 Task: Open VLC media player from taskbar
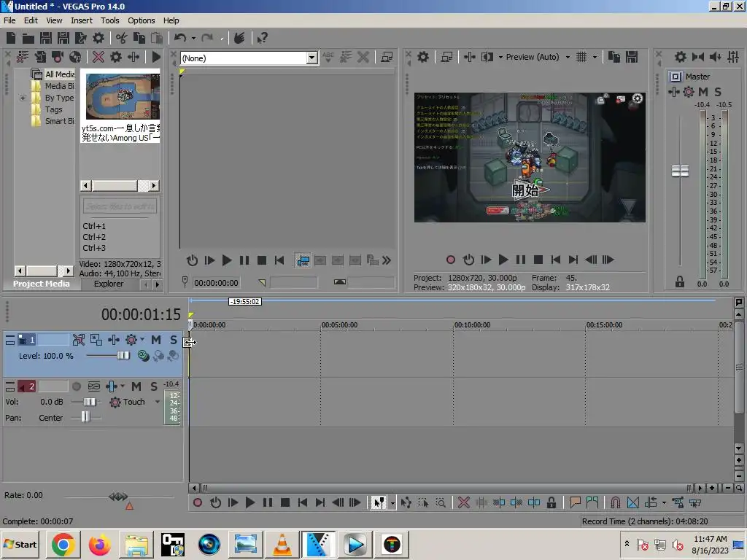click(x=282, y=544)
